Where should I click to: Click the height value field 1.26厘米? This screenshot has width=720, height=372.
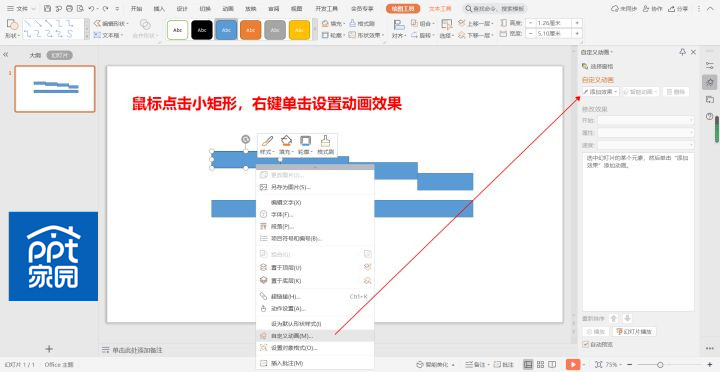pos(553,23)
